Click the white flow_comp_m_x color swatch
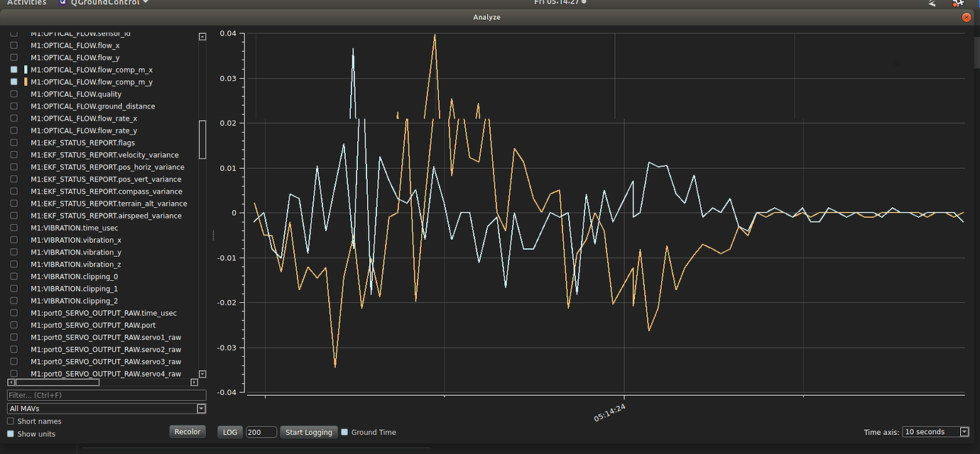 [26, 70]
